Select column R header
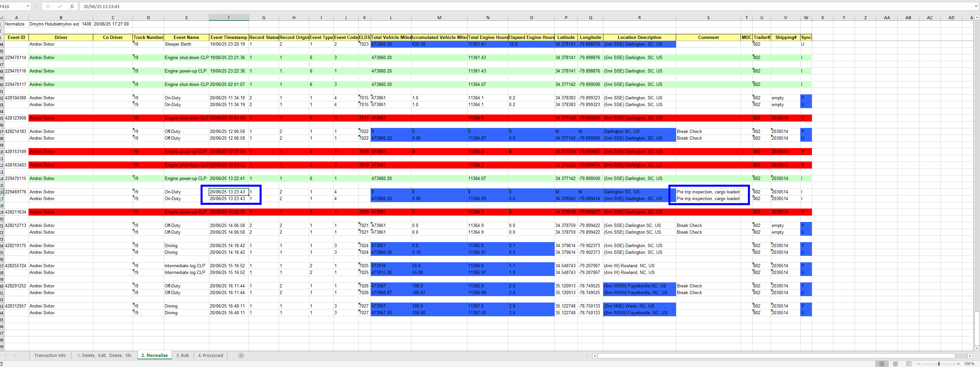This screenshot has width=980, height=367. [639, 17]
